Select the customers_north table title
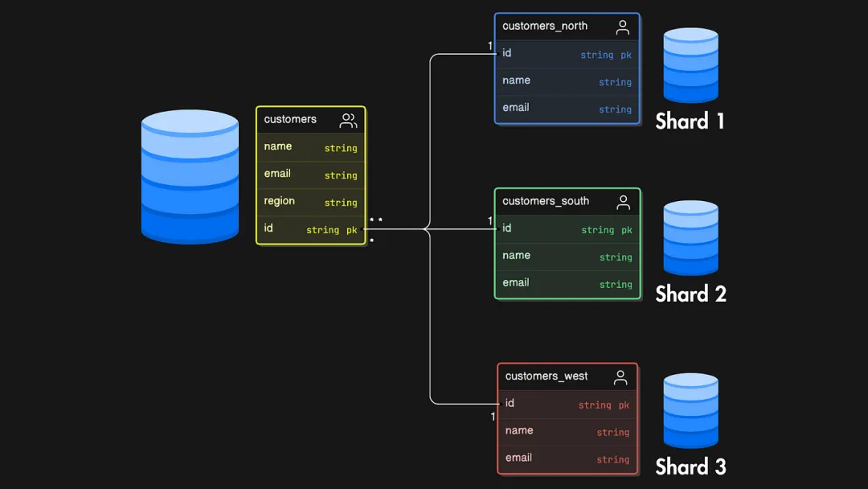Viewport: 868px width, 489px height. (x=545, y=26)
